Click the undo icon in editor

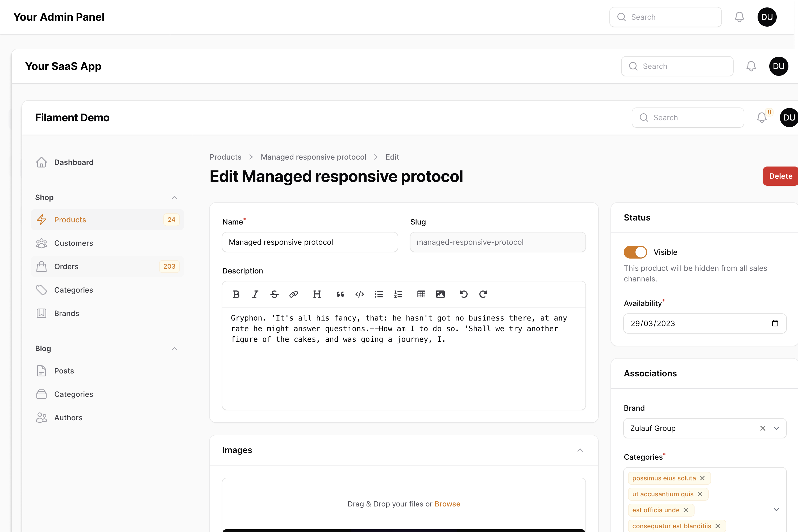(463, 294)
